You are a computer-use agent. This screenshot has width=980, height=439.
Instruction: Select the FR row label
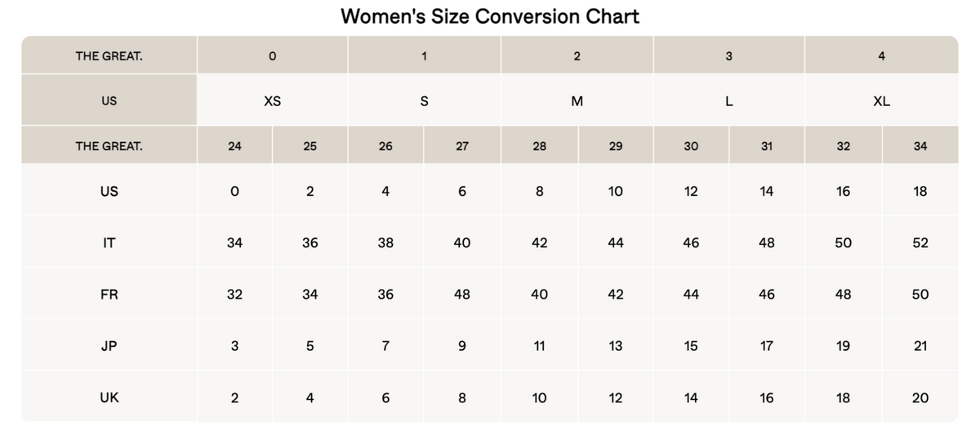pos(109,294)
